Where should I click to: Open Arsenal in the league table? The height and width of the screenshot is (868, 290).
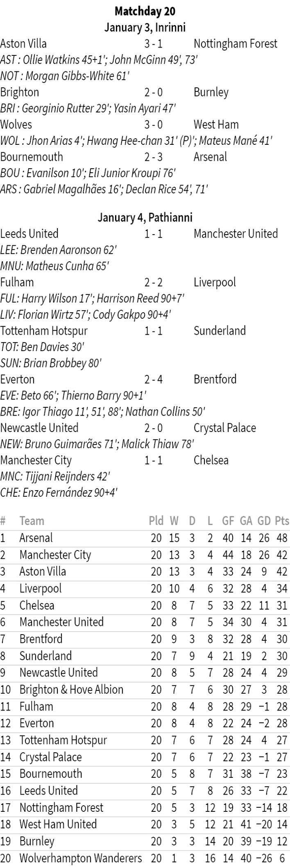[x=36, y=538]
